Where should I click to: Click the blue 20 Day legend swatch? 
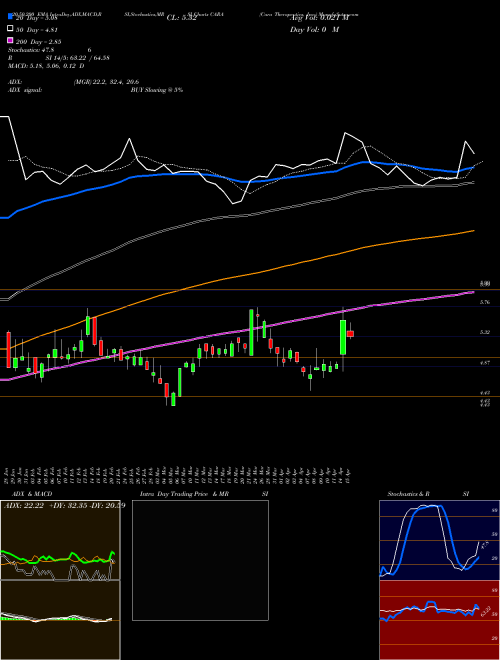click(x=10, y=17)
